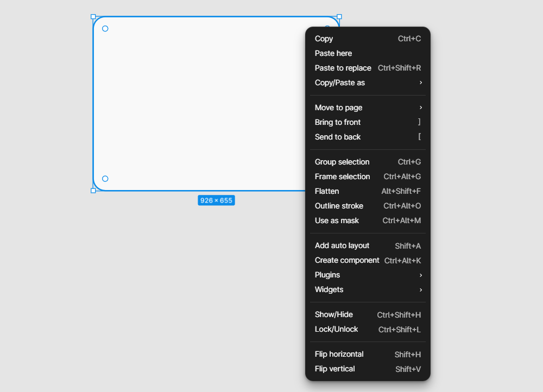Select Create component

[x=368, y=261]
